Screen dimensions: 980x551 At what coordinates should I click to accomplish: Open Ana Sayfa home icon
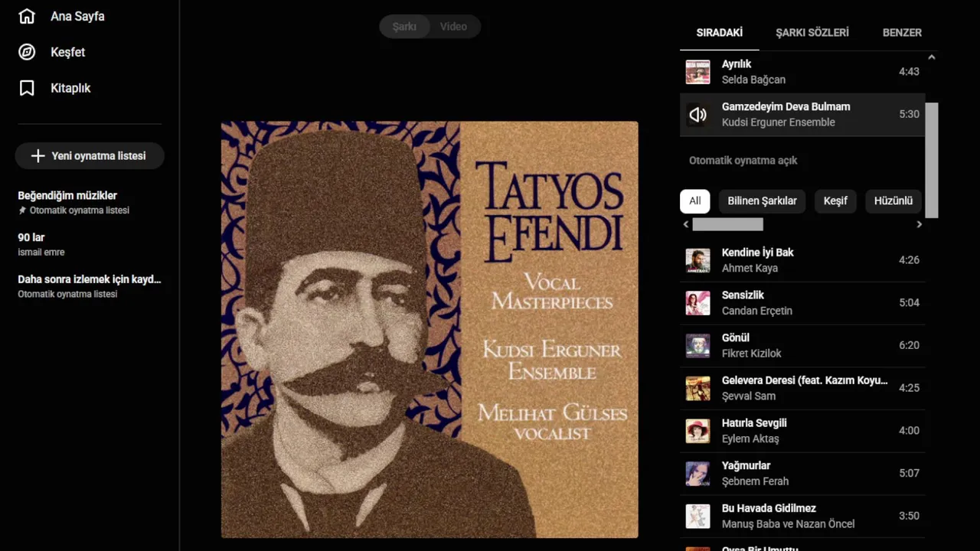click(27, 16)
